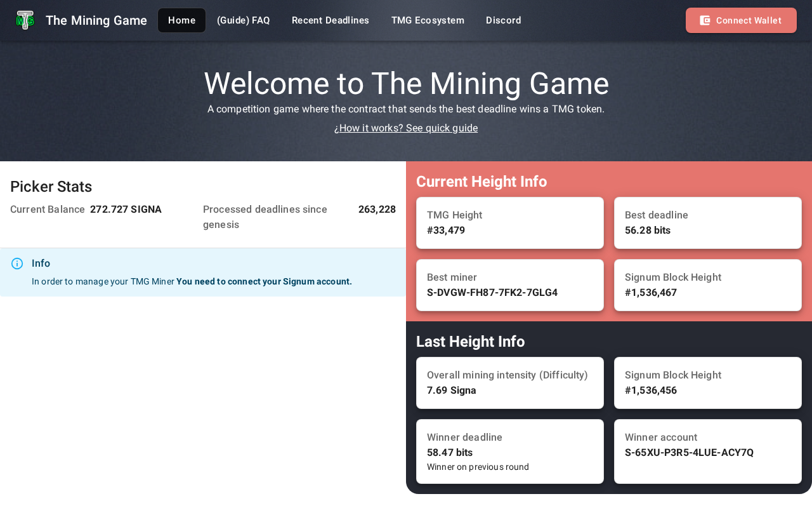The image size is (812, 508).
Task: Click the Winner deadline card
Action: (x=510, y=451)
